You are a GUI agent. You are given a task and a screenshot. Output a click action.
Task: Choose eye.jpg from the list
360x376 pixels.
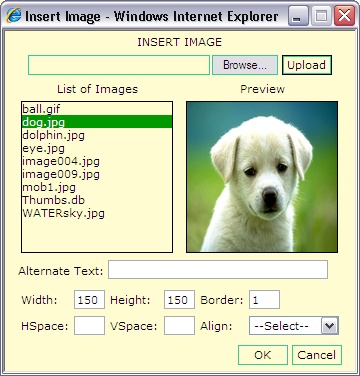(x=97, y=148)
